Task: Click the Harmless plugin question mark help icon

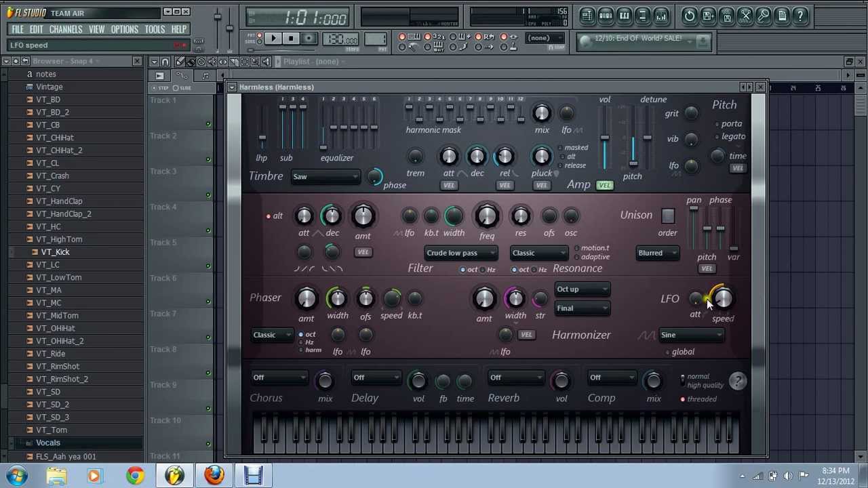Action: click(738, 381)
